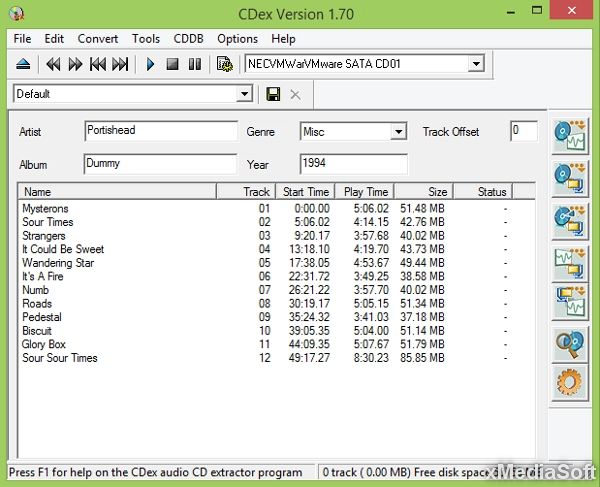
Task: Pause playback with the pause button
Action: (195, 64)
